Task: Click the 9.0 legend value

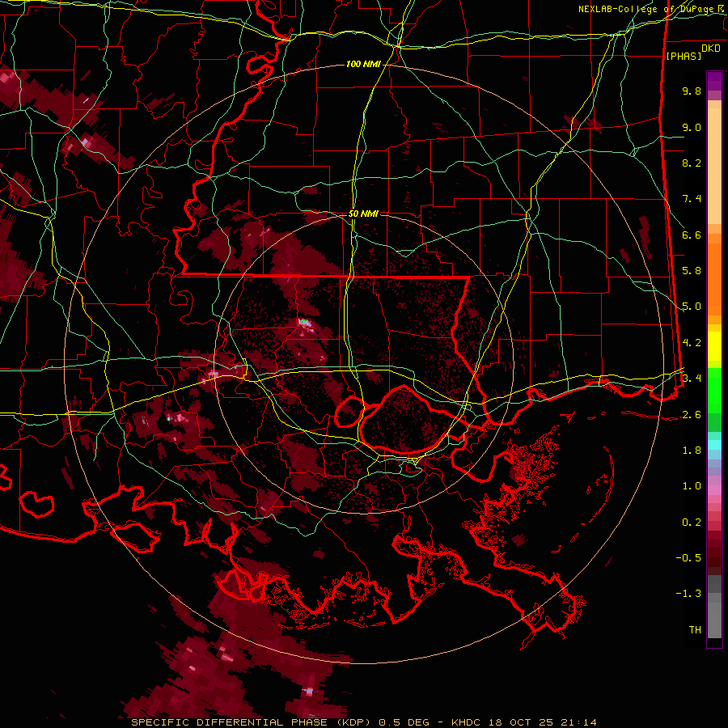Action: [692, 127]
